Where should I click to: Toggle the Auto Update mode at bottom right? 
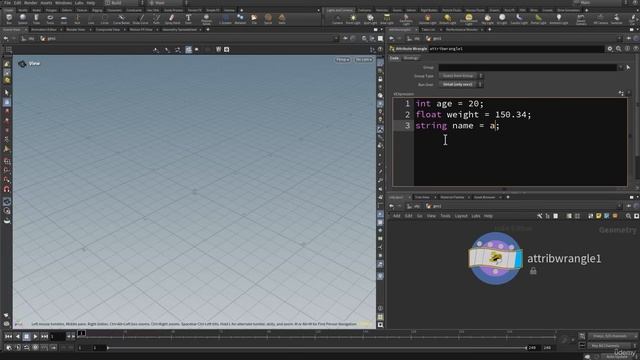click(616, 357)
